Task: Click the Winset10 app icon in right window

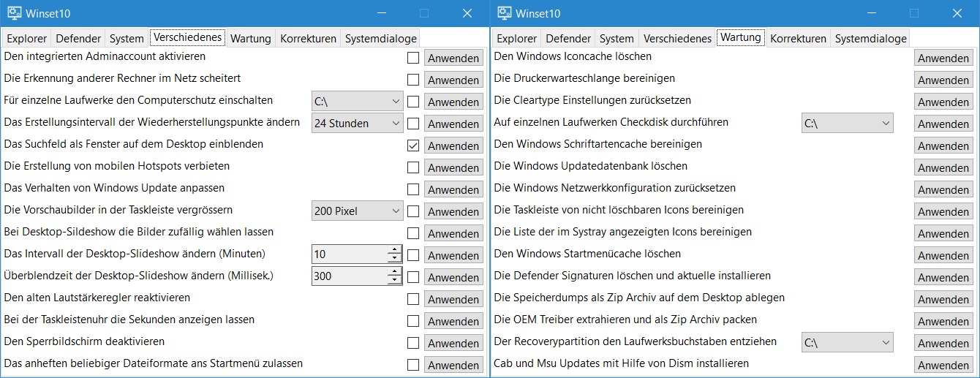Action: [x=503, y=13]
